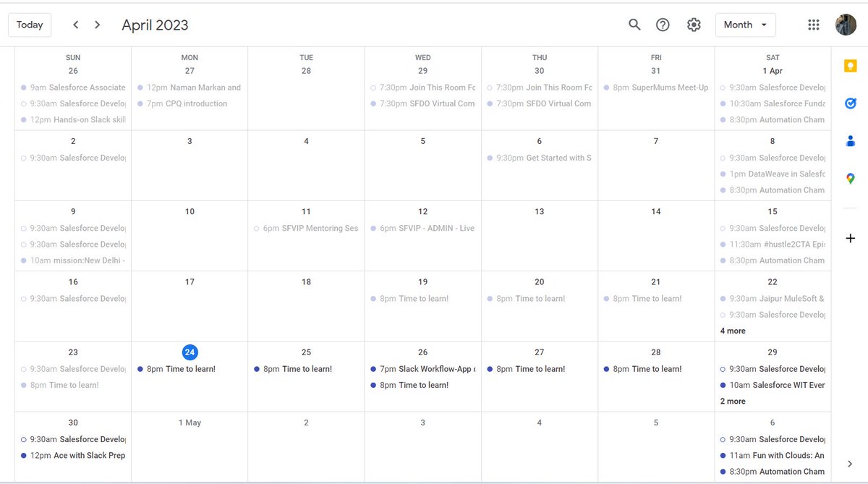
Task: Open 11:30am #hustle2CTA event
Action: point(773,245)
